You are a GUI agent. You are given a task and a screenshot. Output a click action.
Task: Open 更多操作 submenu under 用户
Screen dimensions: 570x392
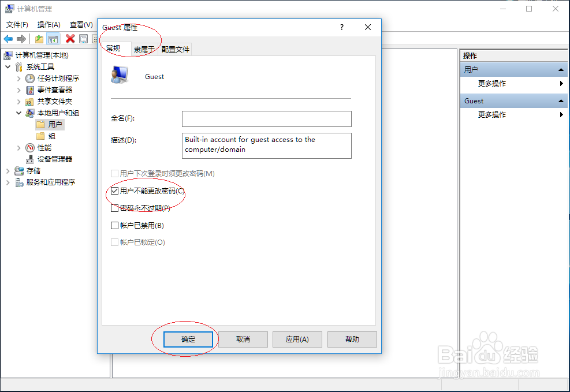(513, 84)
